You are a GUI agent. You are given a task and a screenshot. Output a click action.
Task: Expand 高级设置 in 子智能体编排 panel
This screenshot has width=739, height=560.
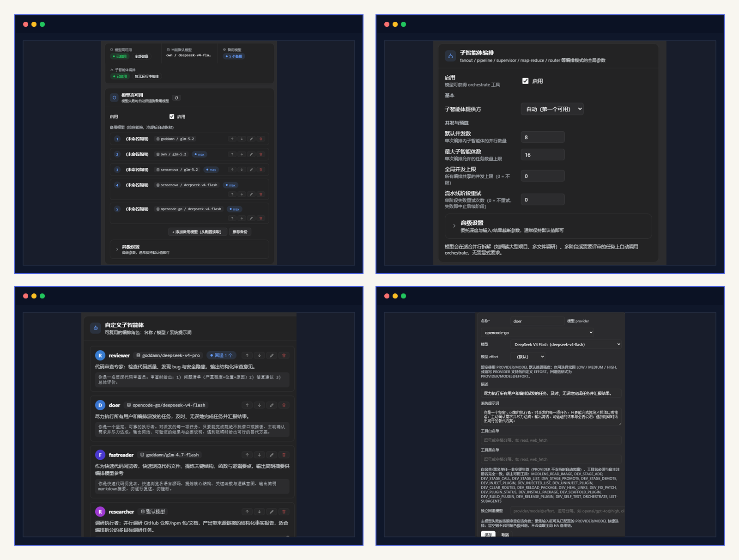548,226
